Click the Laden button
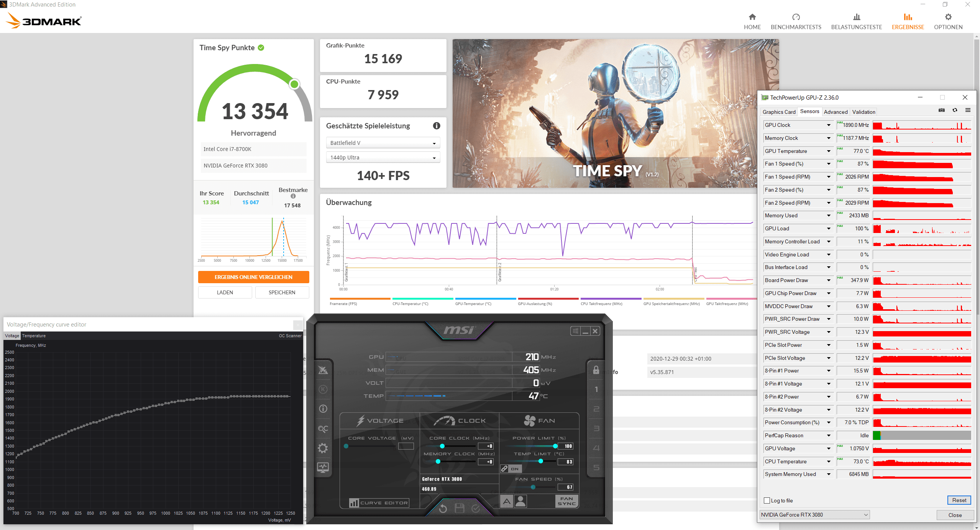 tap(225, 292)
